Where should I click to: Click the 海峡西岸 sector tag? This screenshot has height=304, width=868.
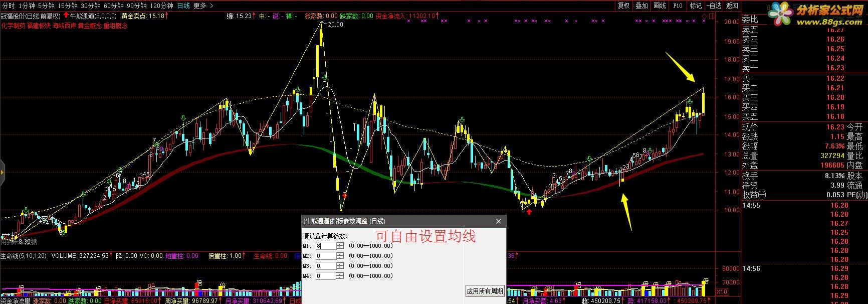(x=64, y=26)
